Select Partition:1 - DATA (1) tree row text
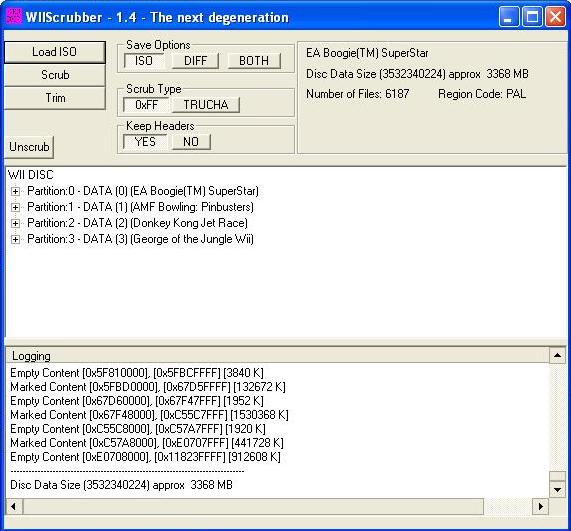 (x=140, y=207)
